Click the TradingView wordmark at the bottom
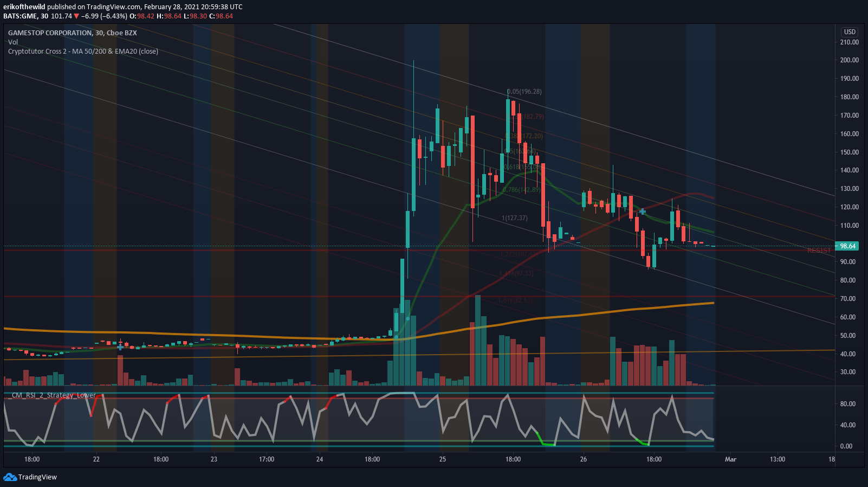This screenshot has width=868, height=487. coord(37,477)
